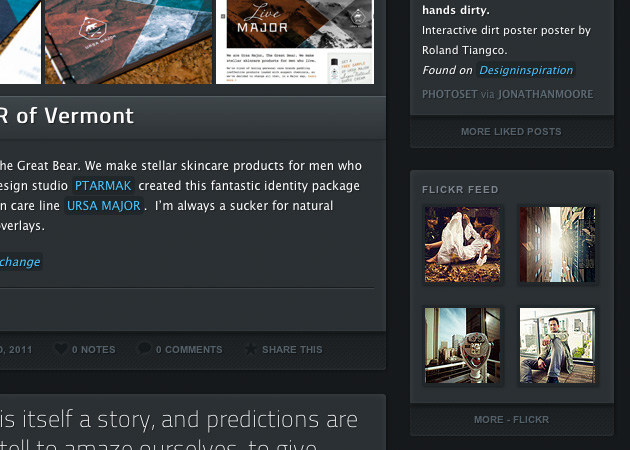The image size is (630, 450).
Task: View the Ursa Major brown packaging photo
Action: 129,42
